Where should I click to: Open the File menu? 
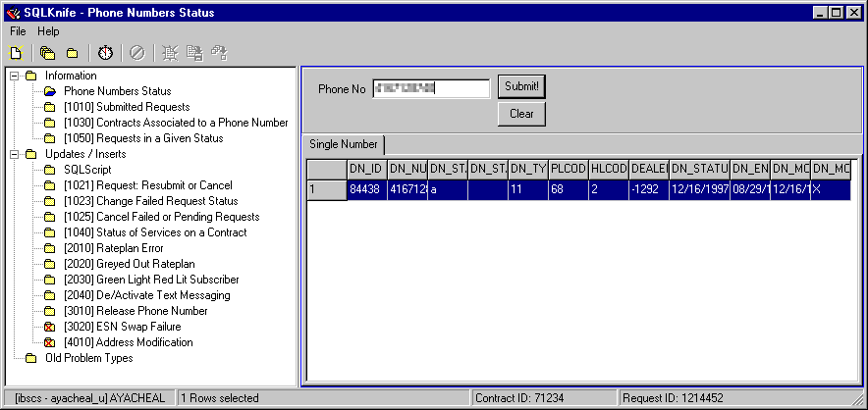(18, 31)
